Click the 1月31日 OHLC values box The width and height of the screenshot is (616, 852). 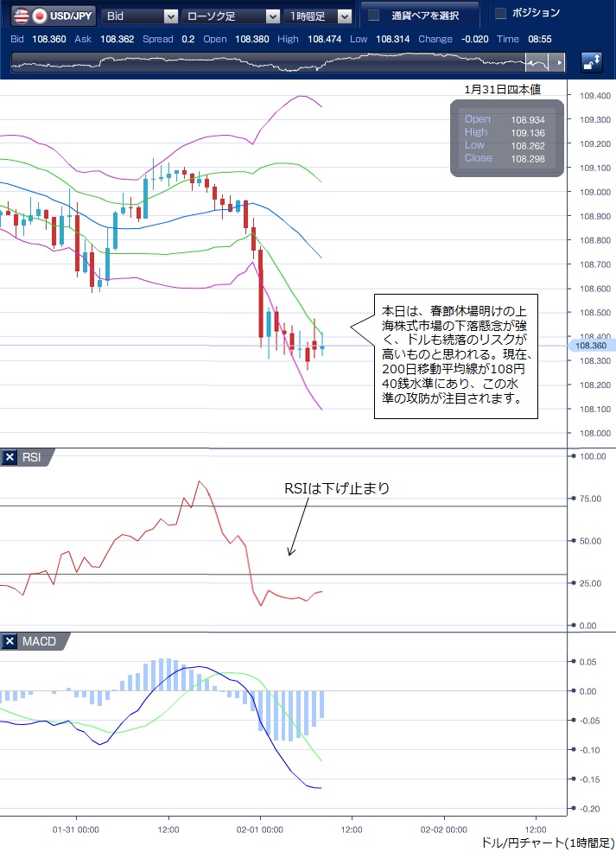point(506,138)
